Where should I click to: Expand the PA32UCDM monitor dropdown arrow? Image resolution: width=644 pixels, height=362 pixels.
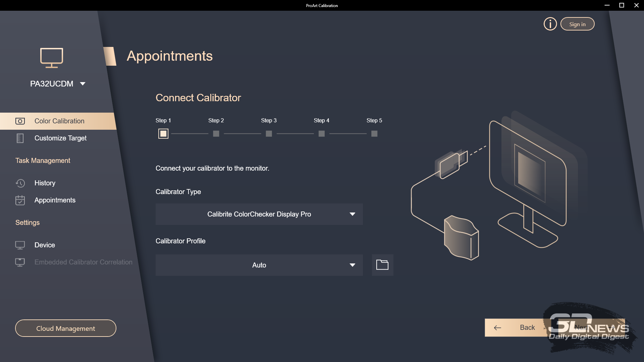(x=83, y=84)
